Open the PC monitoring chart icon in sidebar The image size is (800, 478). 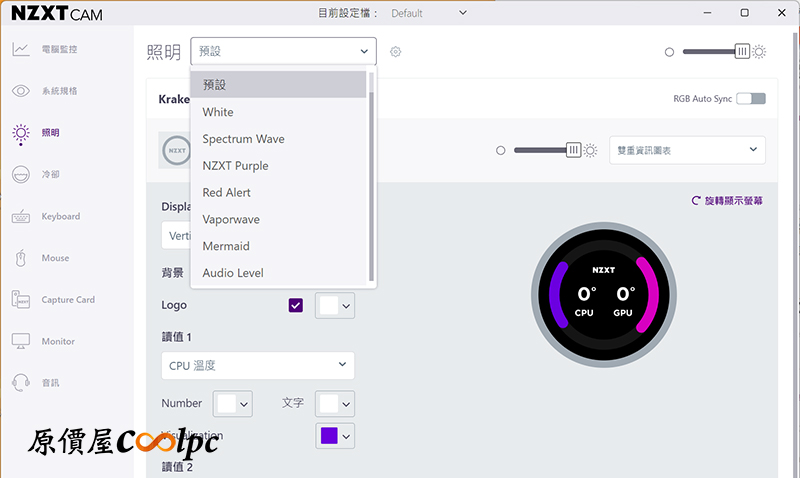(21, 49)
